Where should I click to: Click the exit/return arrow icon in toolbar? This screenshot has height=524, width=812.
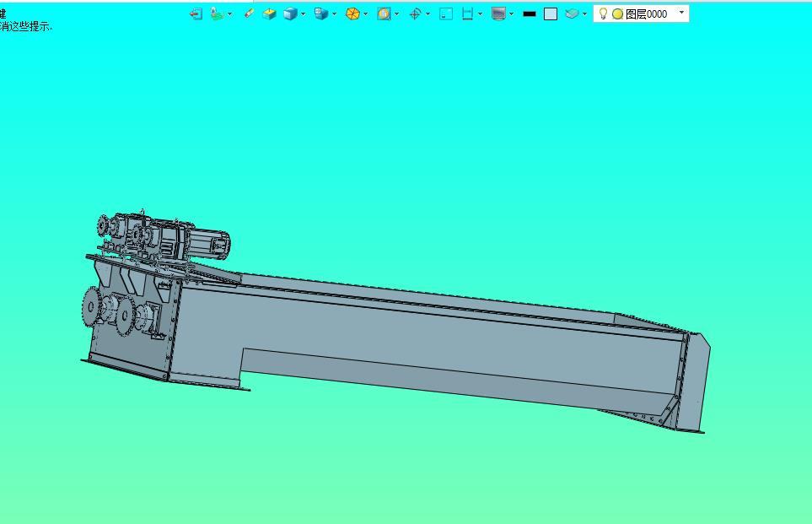196,14
